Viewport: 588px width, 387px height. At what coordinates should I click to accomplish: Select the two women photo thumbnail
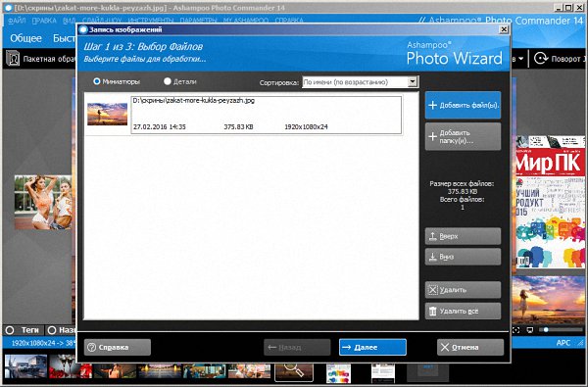point(43,202)
